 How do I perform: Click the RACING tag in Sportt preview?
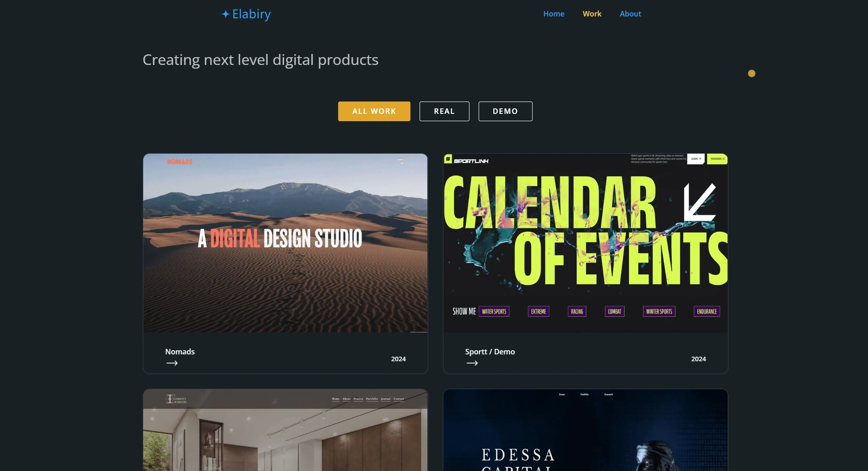click(x=577, y=311)
